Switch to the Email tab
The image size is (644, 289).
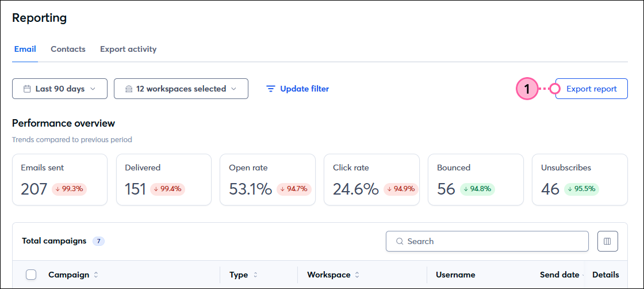pyautogui.click(x=25, y=50)
